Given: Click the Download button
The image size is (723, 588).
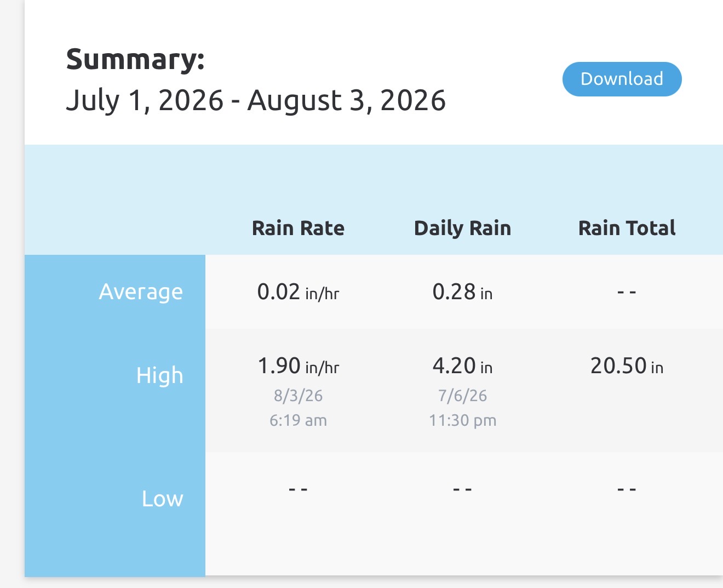Looking at the screenshot, I should pyautogui.click(x=622, y=79).
